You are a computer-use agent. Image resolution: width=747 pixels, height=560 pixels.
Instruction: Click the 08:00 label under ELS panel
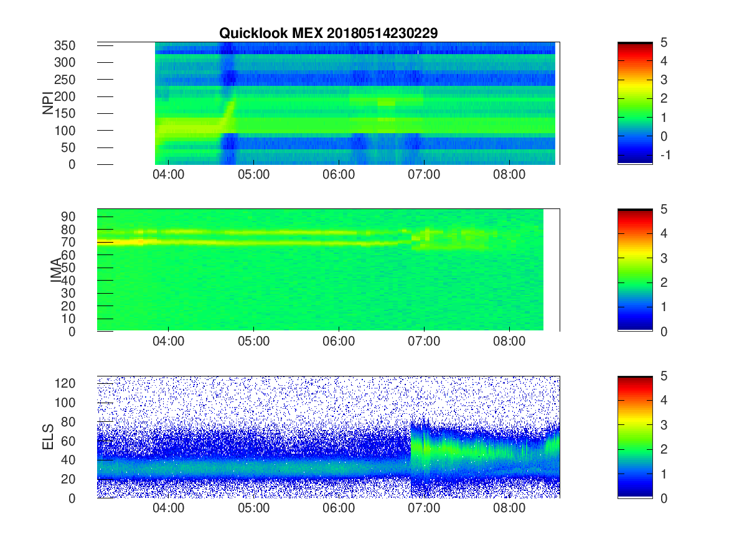point(509,508)
